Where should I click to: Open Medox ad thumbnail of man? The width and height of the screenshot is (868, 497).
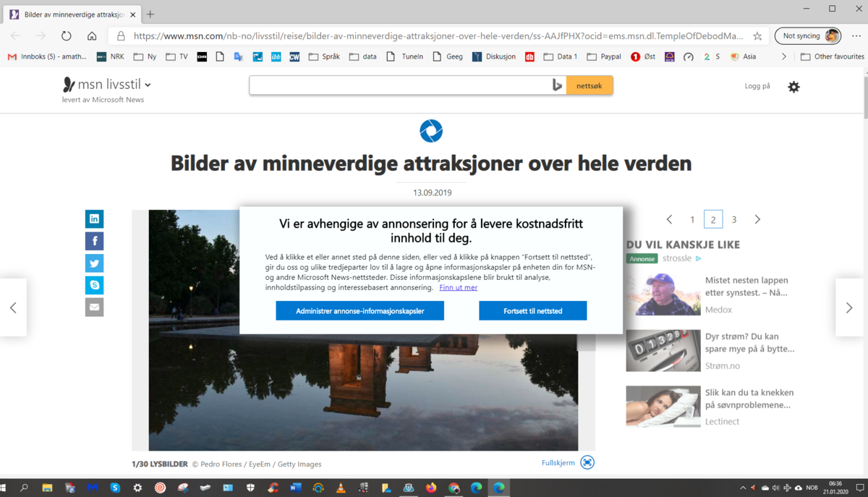(x=663, y=294)
